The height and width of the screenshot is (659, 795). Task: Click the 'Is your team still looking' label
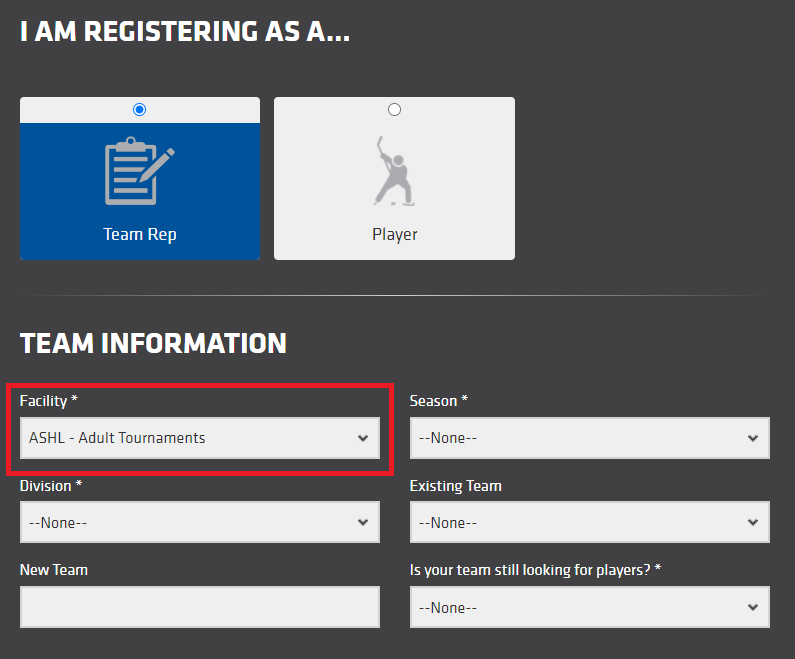(x=535, y=570)
